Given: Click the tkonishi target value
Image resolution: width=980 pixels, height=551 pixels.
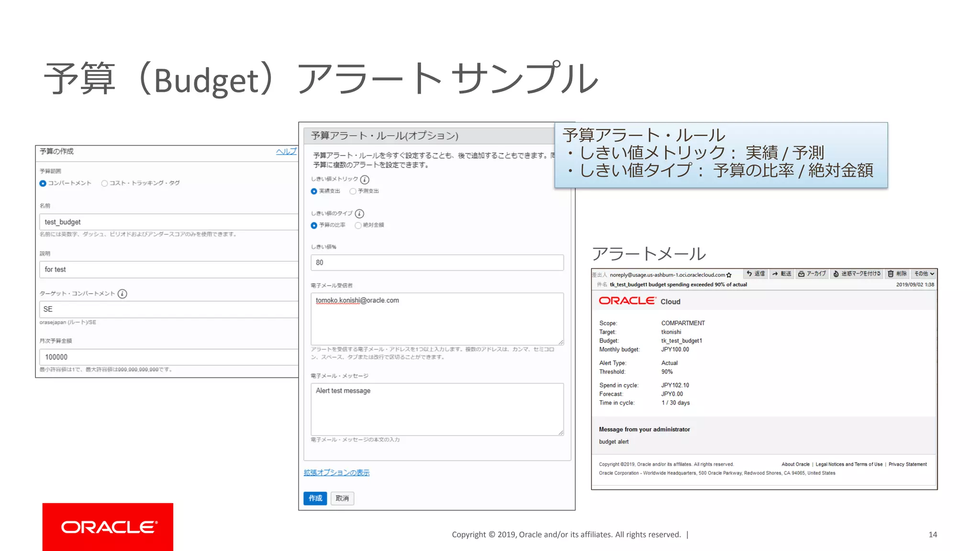Looking at the screenshot, I should (671, 332).
